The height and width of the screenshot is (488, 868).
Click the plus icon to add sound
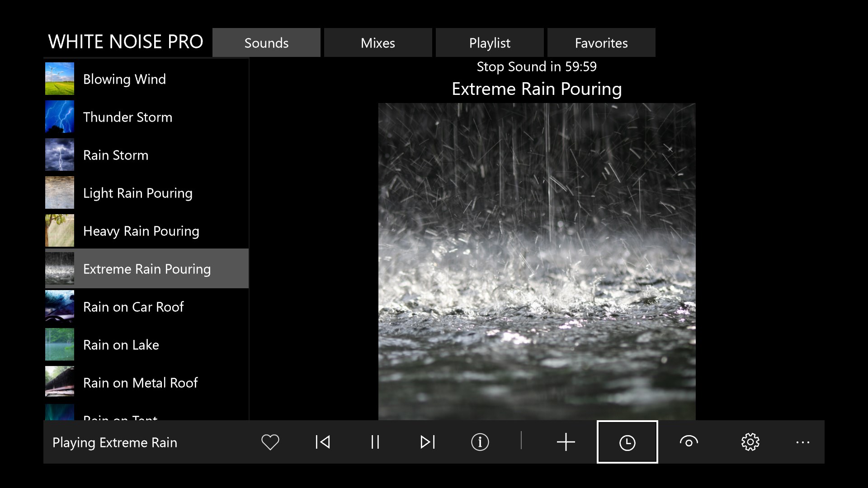566,442
